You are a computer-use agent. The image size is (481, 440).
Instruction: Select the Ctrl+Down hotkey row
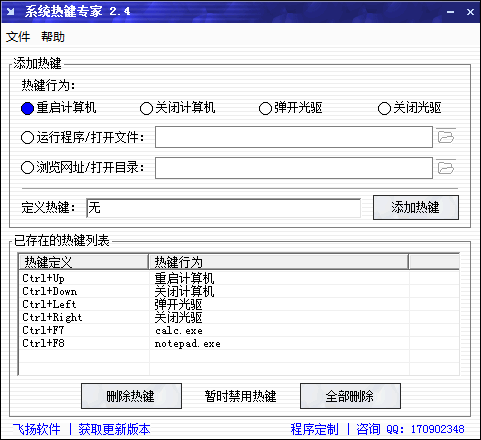[239, 291]
